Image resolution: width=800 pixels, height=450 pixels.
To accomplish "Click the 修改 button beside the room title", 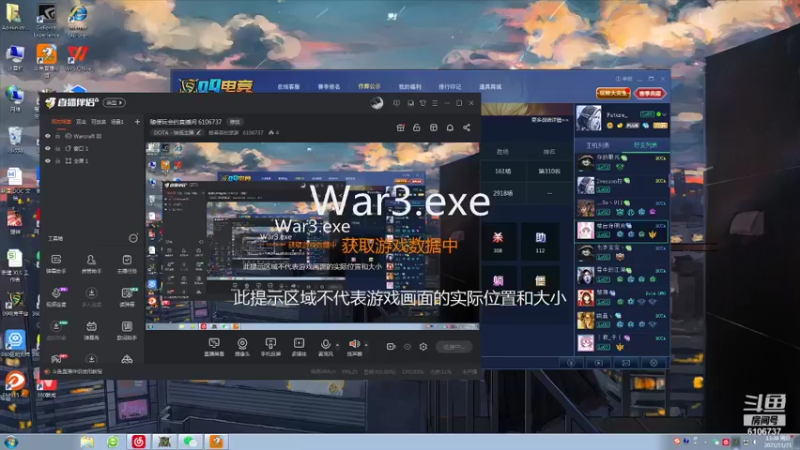I will click(235, 122).
